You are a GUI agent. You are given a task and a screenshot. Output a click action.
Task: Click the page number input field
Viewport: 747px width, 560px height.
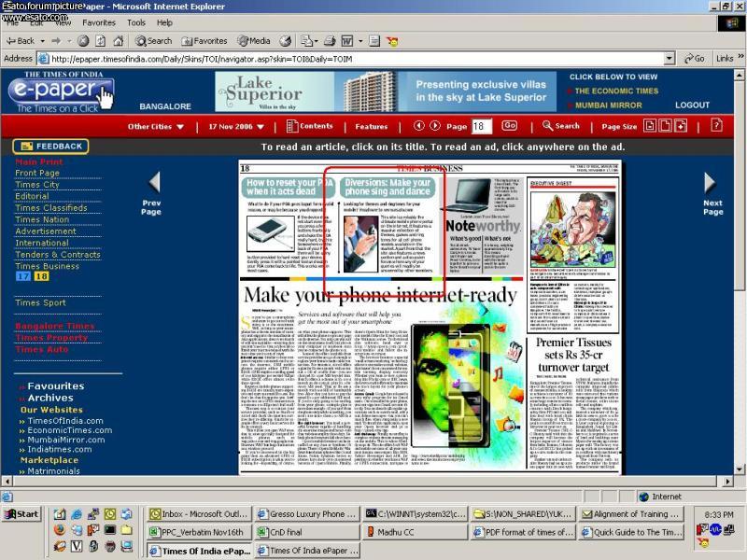coord(481,126)
